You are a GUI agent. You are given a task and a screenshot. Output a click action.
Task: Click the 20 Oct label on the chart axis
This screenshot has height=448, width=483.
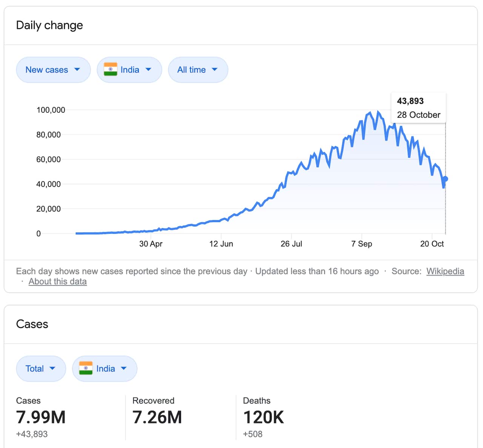click(x=432, y=244)
